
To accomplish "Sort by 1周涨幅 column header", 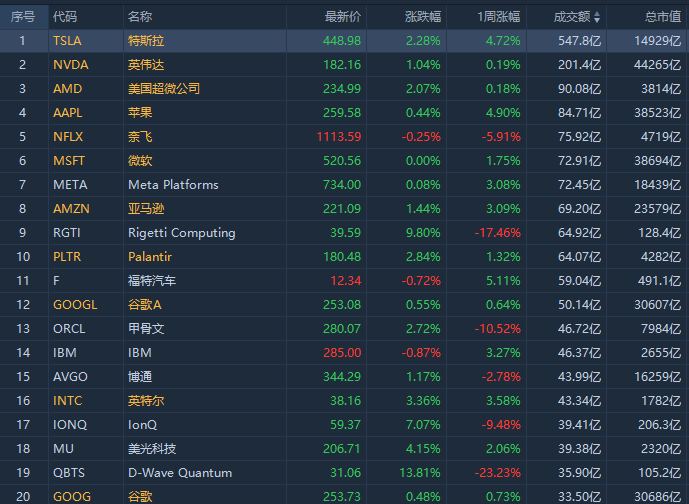I will (500, 17).
